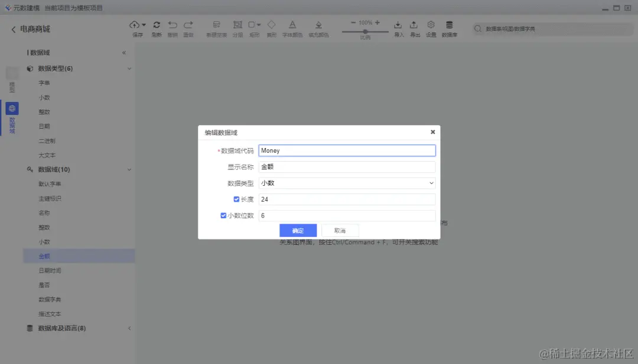Click the 长度 field with value 24
This screenshot has width=638, height=364.
point(347,199)
